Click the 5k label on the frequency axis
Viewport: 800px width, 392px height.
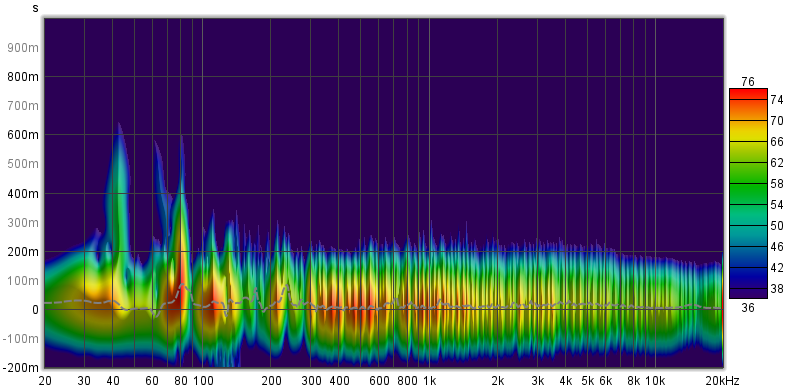click(588, 381)
